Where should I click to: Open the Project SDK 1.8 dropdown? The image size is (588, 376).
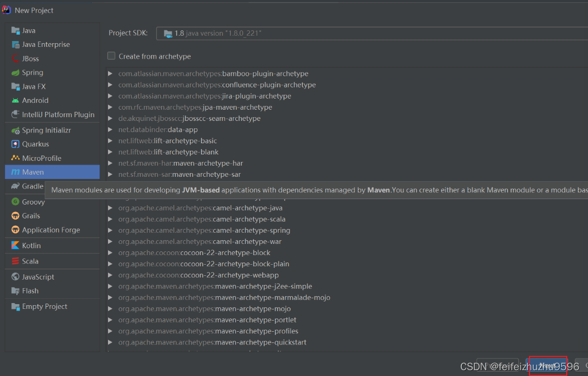tap(372, 34)
